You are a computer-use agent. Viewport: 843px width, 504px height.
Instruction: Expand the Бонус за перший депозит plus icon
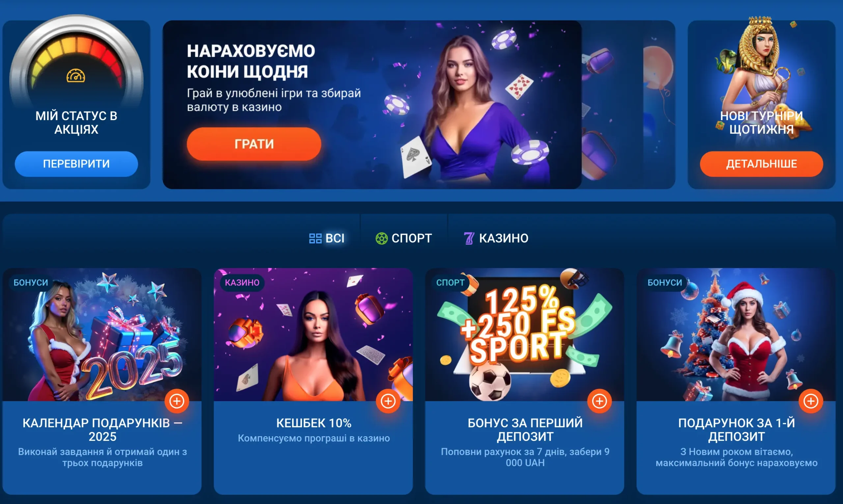coord(599,401)
